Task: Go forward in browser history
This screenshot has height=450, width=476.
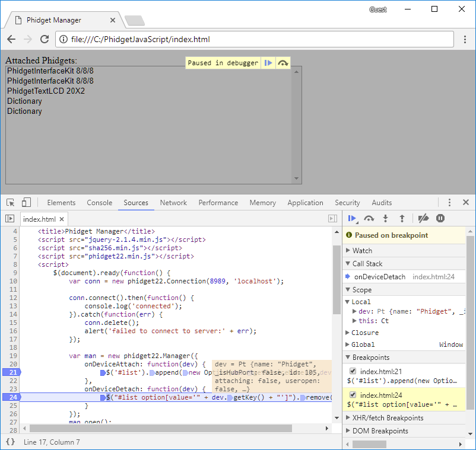Action: (x=28, y=39)
